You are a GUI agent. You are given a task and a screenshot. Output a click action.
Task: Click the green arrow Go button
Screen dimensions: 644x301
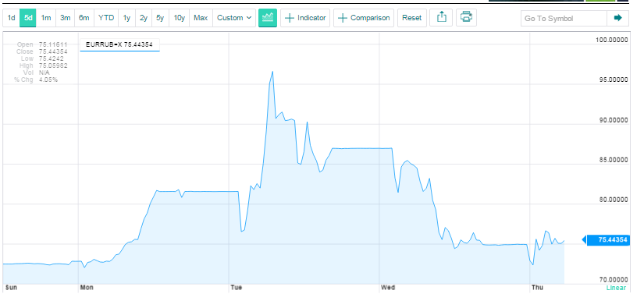pyautogui.click(x=617, y=18)
